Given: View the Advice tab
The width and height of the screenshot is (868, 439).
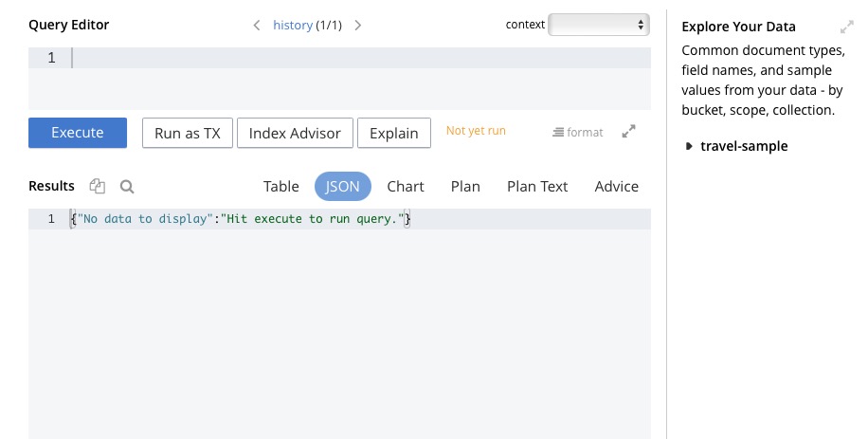Looking at the screenshot, I should tap(616, 186).
